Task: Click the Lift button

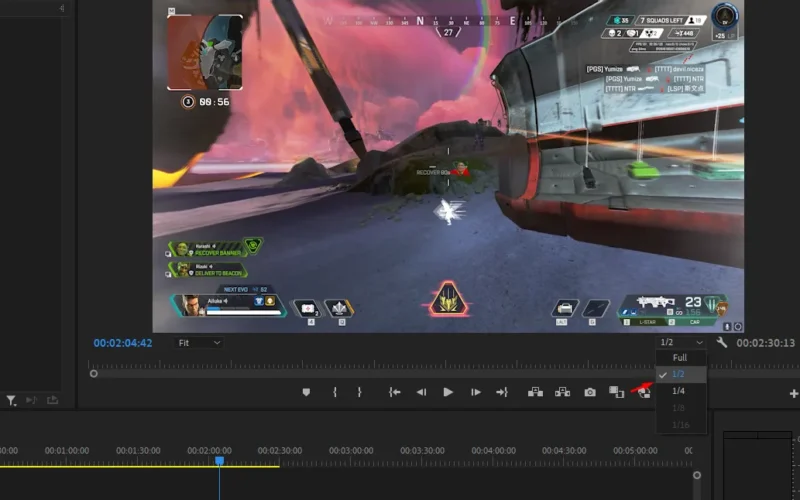Action: tap(535, 392)
